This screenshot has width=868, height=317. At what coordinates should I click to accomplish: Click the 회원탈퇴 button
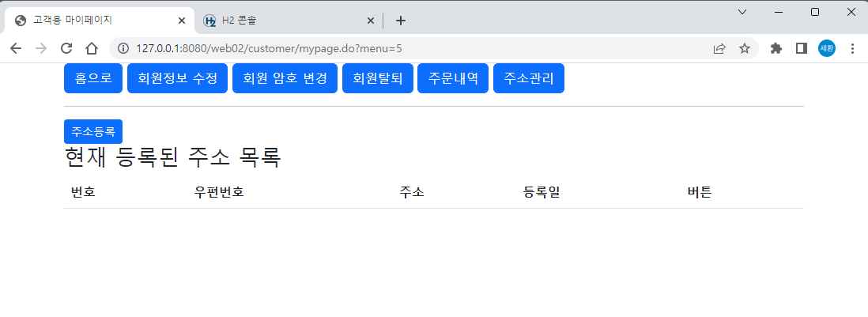tap(378, 78)
